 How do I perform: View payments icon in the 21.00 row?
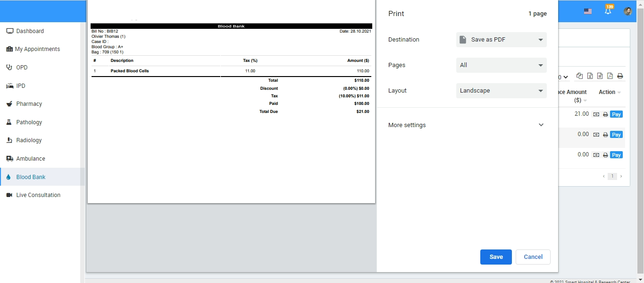click(596, 114)
